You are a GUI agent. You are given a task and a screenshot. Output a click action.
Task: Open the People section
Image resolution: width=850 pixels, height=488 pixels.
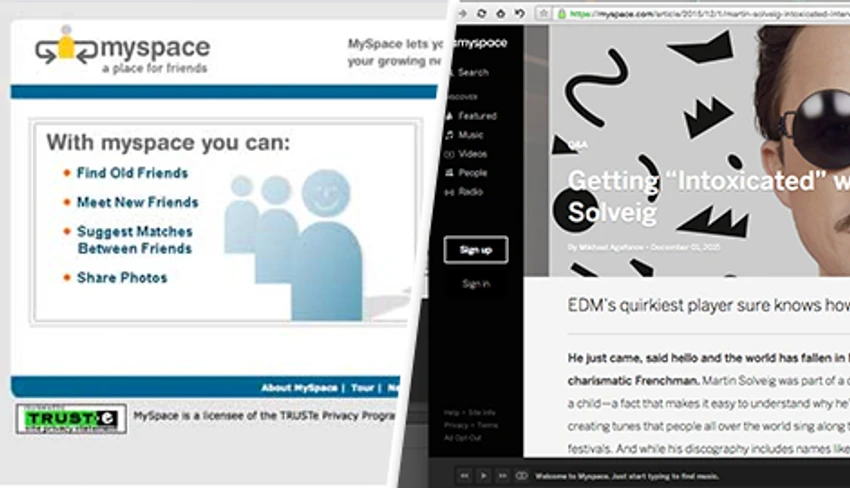click(466, 173)
